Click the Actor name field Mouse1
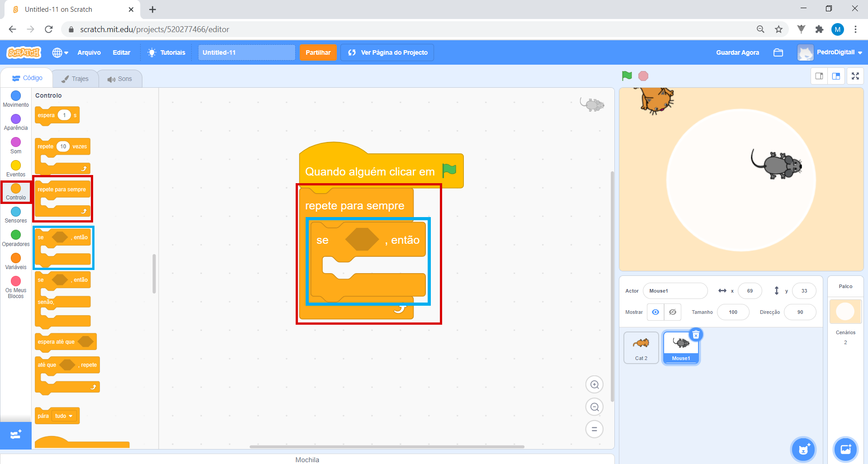 click(675, 291)
